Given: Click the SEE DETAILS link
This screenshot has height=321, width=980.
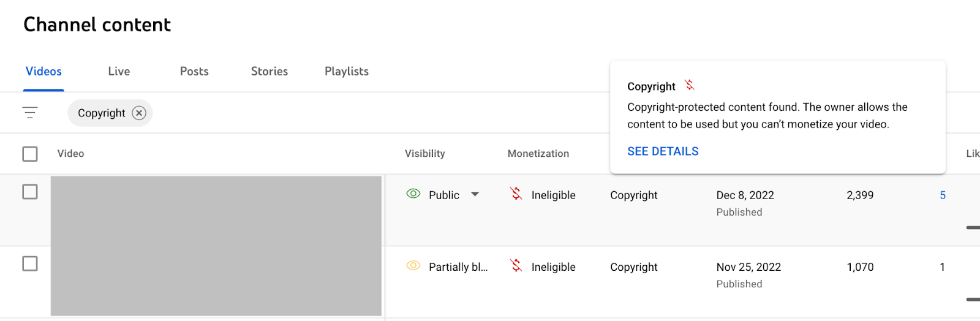Looking at the screenshot, I should coord(663,151).
